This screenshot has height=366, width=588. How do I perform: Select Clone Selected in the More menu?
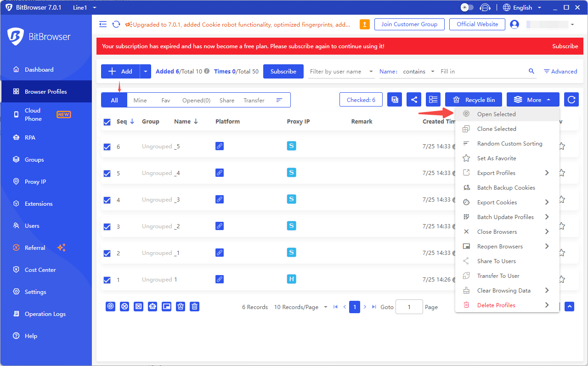507,129
